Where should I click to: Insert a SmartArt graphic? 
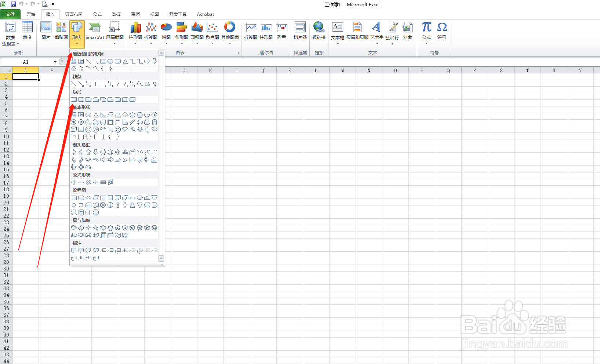[x=95, y=31]
